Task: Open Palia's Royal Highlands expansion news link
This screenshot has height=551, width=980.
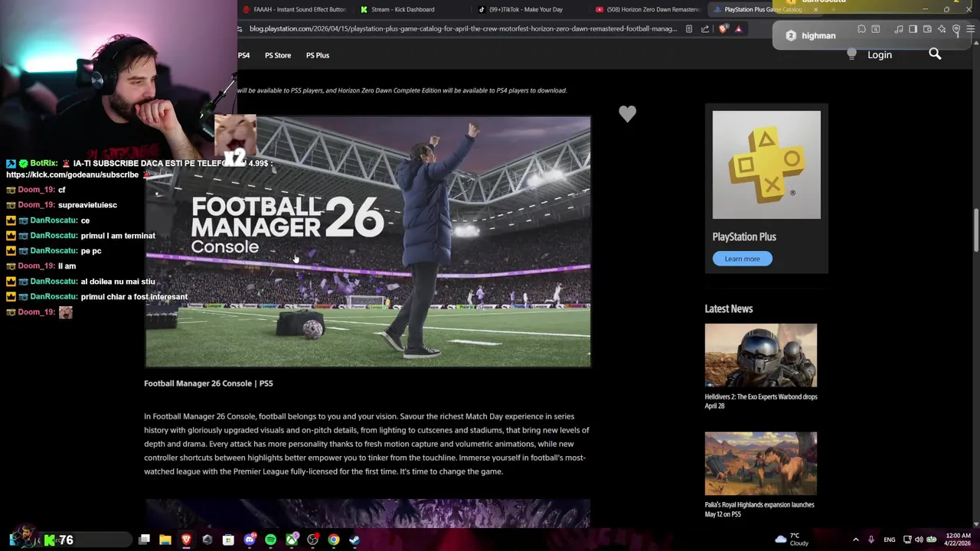Action: coord(759,509)
